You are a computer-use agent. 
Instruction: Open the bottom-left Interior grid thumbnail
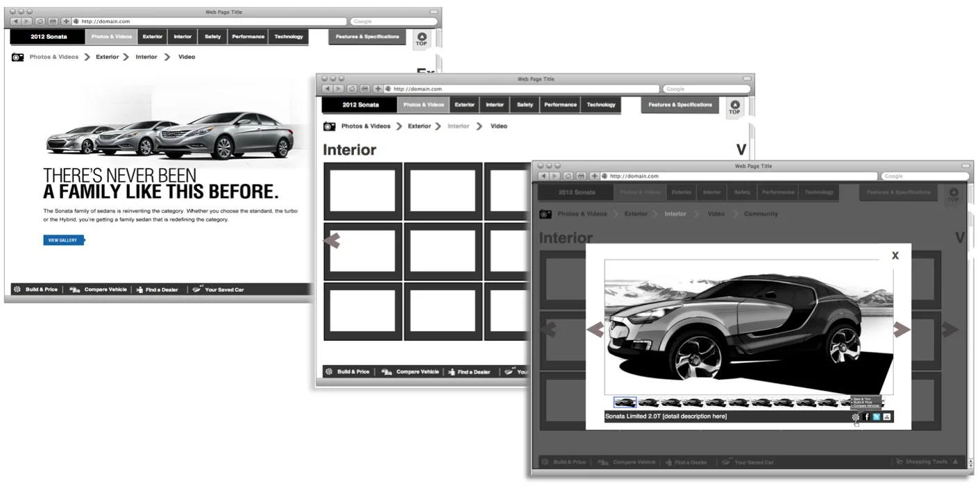[362, 311]
